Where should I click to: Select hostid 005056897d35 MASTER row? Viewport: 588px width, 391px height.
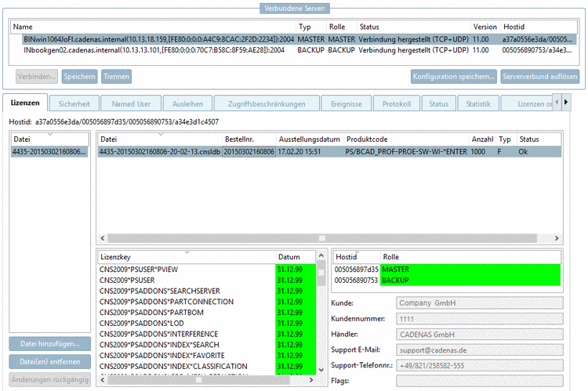[447, 270]
